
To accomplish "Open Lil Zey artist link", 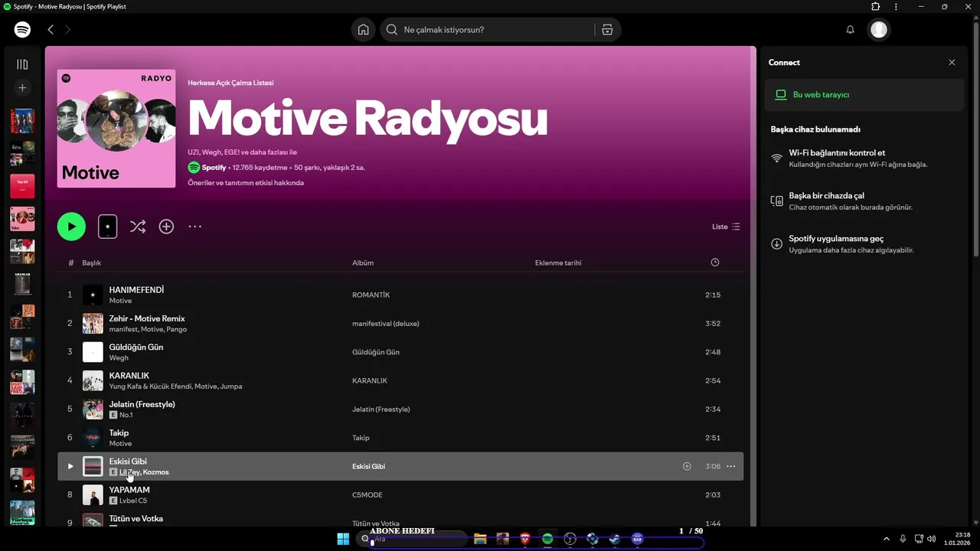I will tap(129, 472).
